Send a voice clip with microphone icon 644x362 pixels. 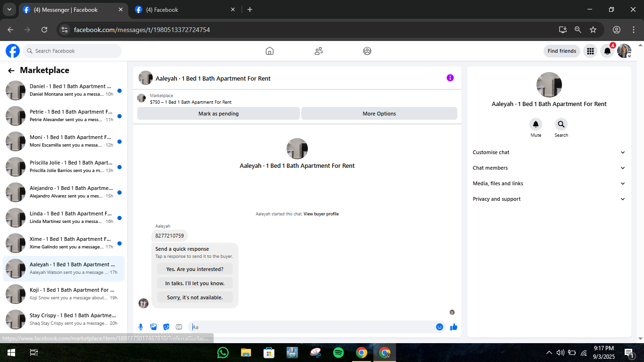[140, 327]
